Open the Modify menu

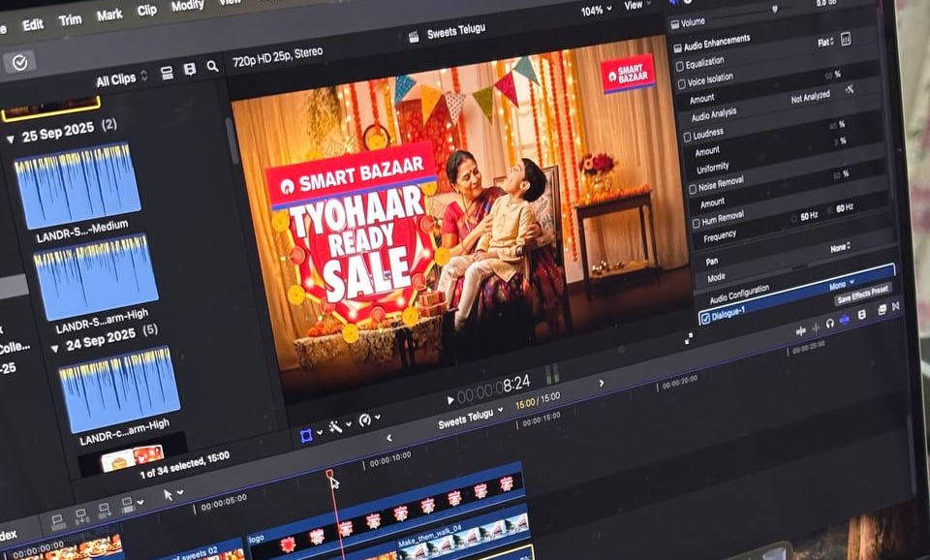coord(187,6)
